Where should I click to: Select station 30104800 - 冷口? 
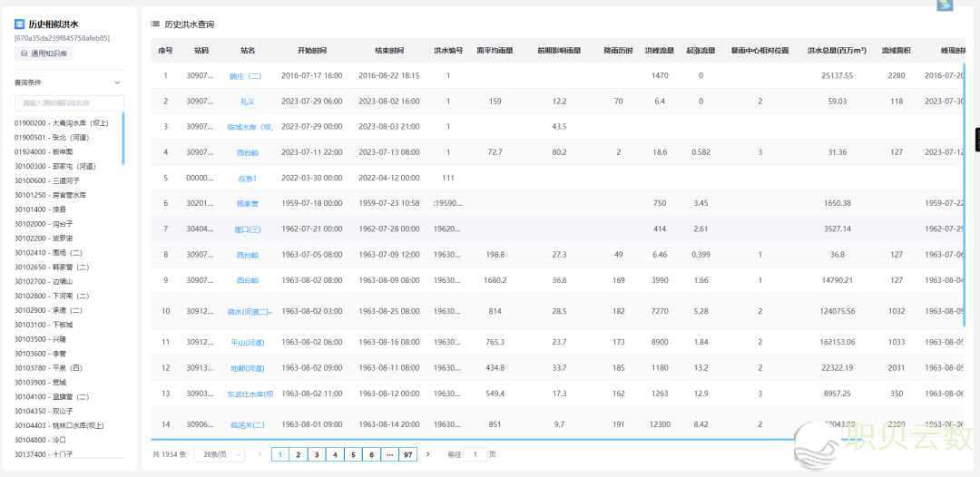tap(39, 440)
